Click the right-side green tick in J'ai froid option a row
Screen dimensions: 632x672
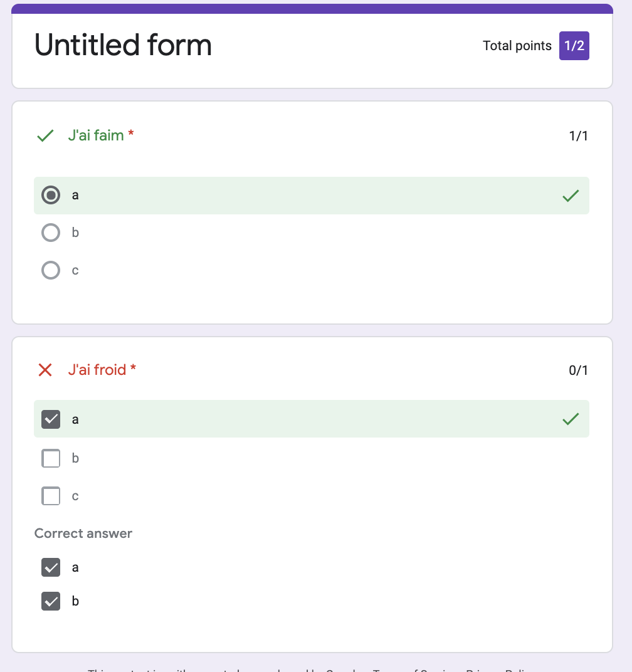click(x=571, y=419)
